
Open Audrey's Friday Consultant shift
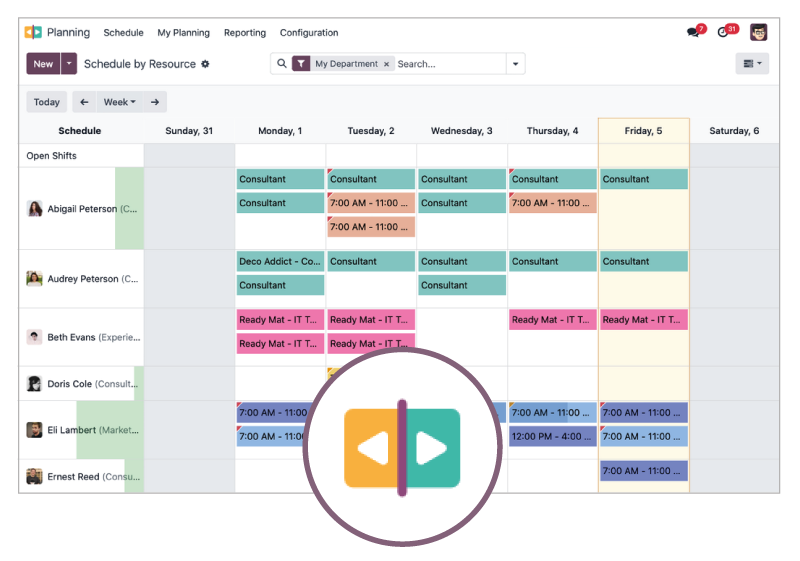(x=644, y=261)
